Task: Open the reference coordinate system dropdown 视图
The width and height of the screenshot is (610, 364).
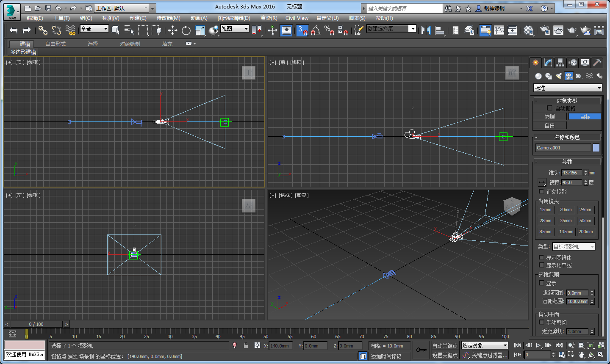Action: [x=235, y=29]
